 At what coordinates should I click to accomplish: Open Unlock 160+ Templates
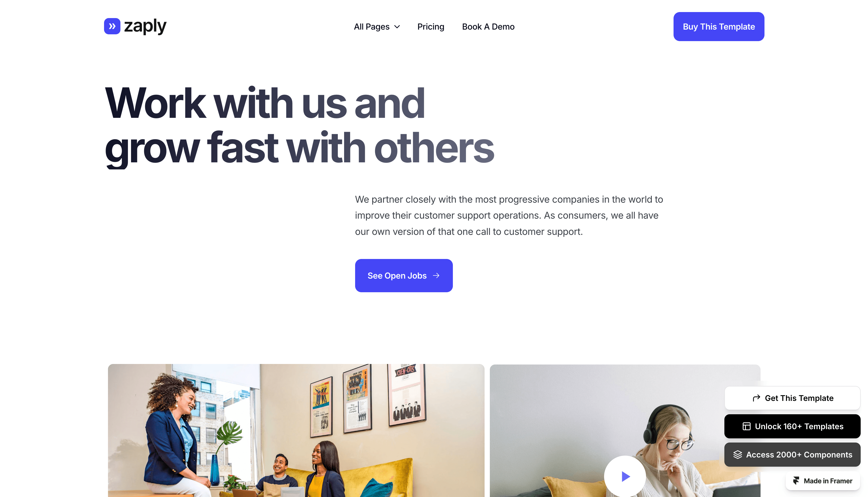coord(792,426)
